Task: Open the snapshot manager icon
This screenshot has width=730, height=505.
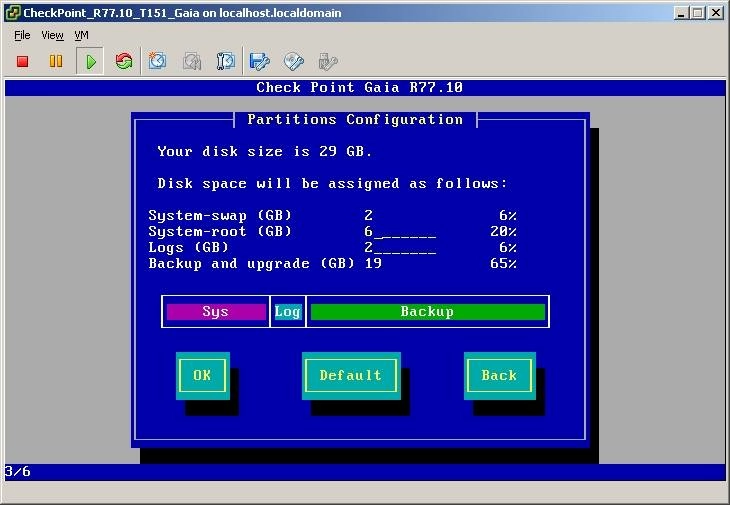Action: (226, 61)
